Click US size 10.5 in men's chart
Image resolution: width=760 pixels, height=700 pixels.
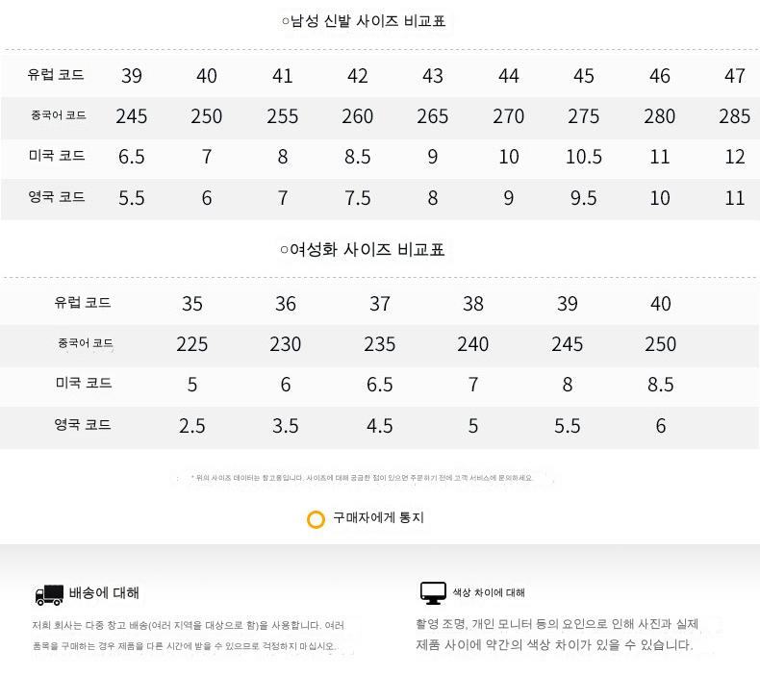tap(583, 157)
